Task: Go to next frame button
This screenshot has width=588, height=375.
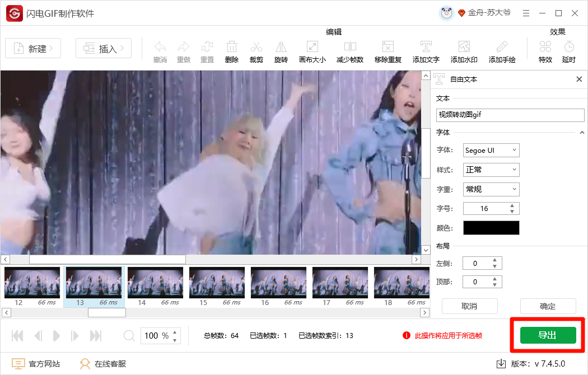Action: click(74, 336)
